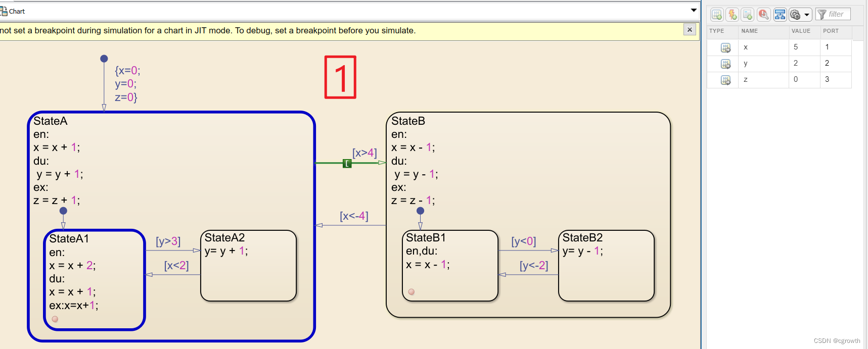Toggle the breakpoint dot in StateB1

pyautogui.click(x=412, y=292)
